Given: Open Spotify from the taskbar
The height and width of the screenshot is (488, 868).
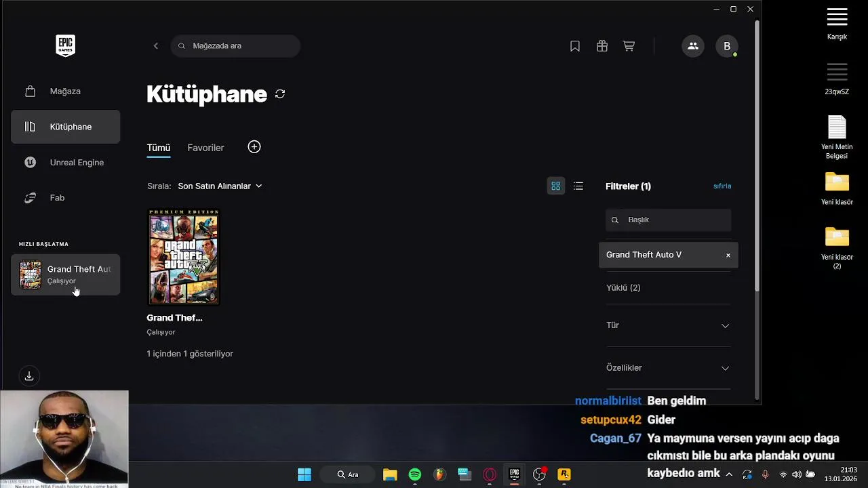Looking at the screenshot, I should tap(415, 474).
